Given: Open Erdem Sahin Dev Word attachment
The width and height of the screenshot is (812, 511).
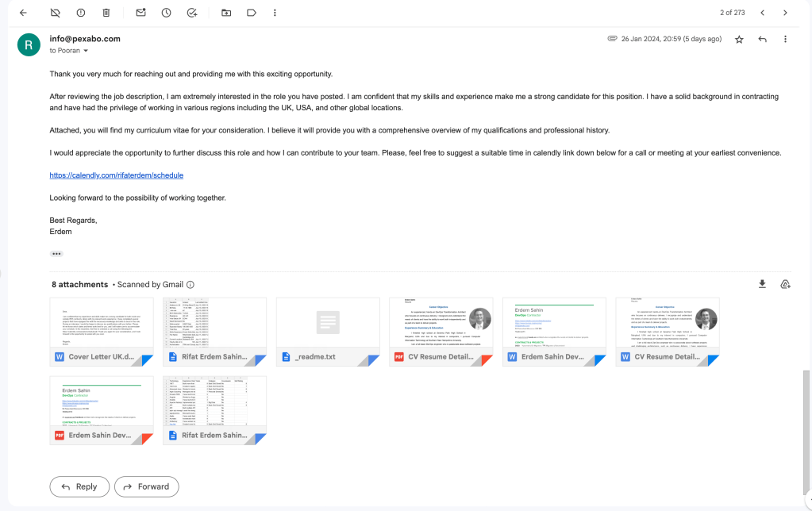Looking at the screenshot, I should [554, 332].
